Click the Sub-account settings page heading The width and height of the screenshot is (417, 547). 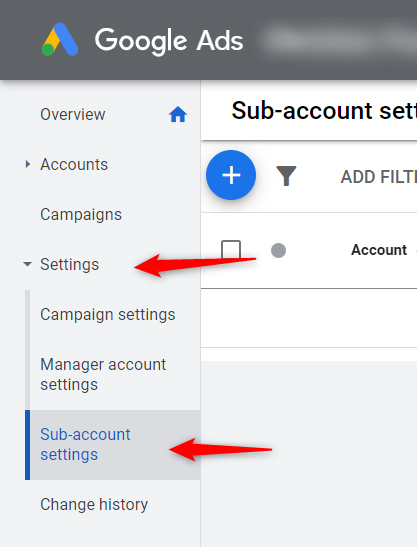pyautogui.click(x=324, y=111)
